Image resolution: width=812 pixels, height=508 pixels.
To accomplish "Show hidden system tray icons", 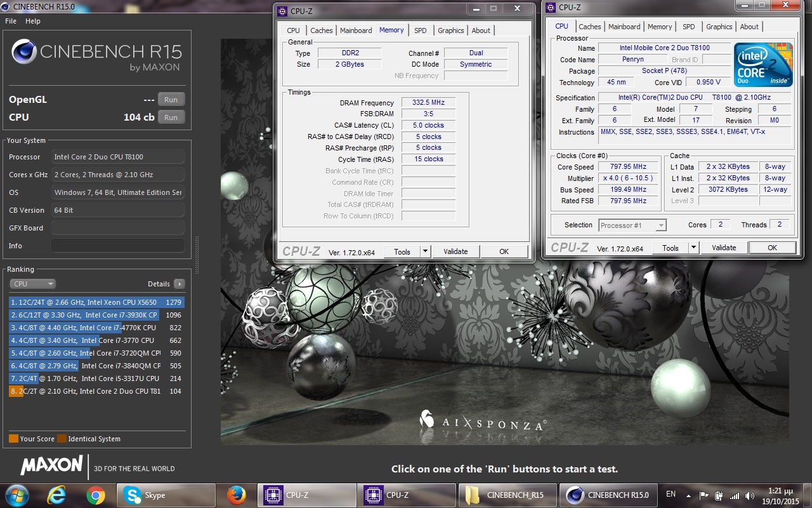I will click(690, 495).
